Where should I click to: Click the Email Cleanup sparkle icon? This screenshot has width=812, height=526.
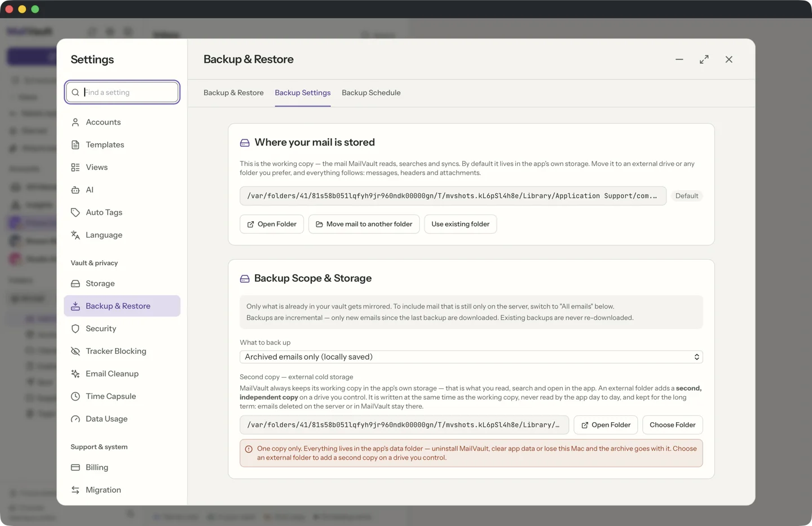click(76, 374)
